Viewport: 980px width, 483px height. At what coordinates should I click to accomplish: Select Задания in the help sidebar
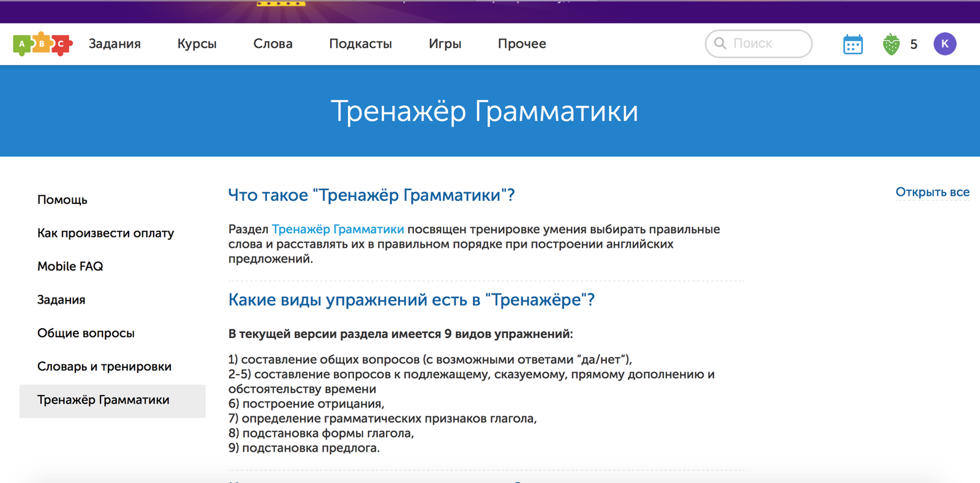tap(61, 299)
